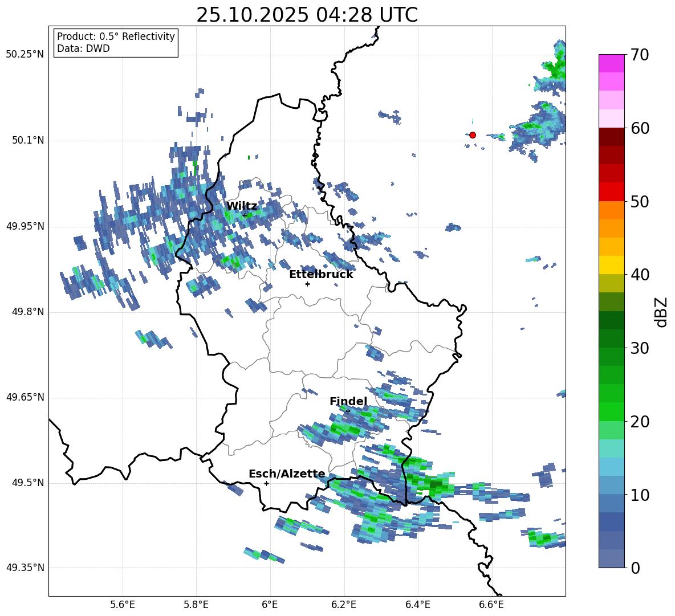Click the 'Data: DWD' text
This screenshot has height=616, width=675.
pos(83,48)
